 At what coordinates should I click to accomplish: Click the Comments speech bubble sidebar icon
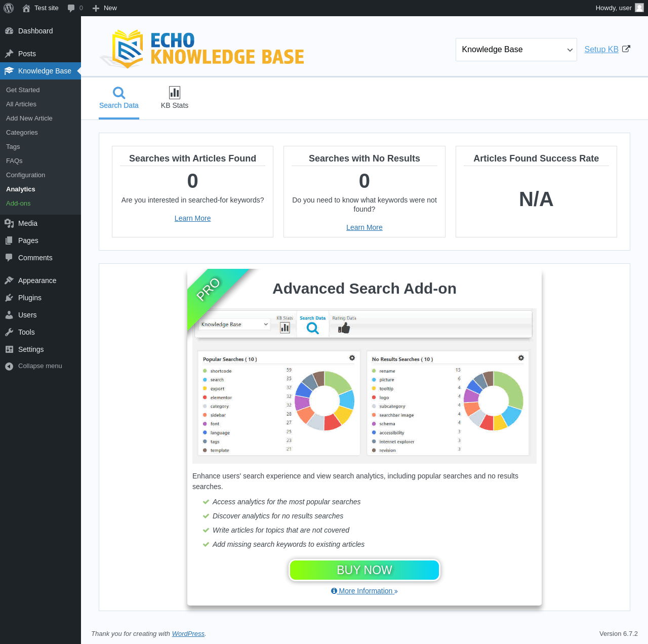(x=9, y=258)
